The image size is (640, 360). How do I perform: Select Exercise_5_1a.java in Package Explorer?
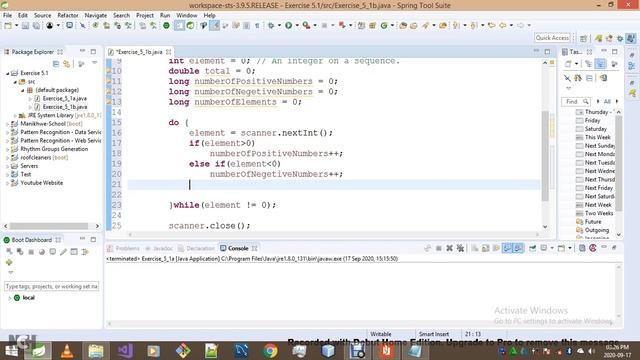[x=64, y=98]
